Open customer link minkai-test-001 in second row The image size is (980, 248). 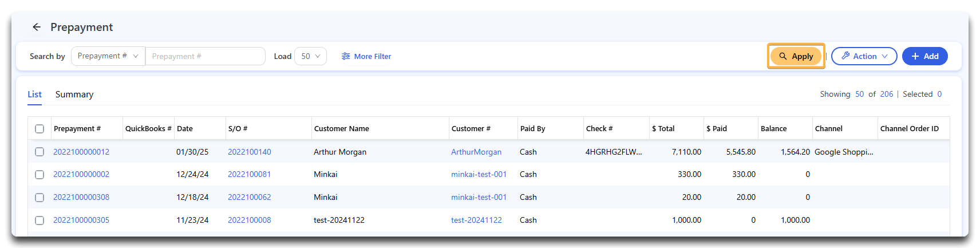479,174
